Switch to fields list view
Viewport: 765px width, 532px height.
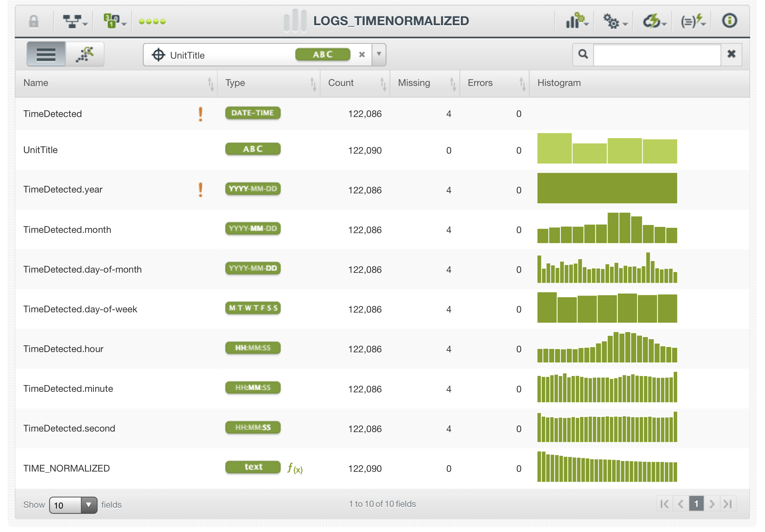click(46, 54)
